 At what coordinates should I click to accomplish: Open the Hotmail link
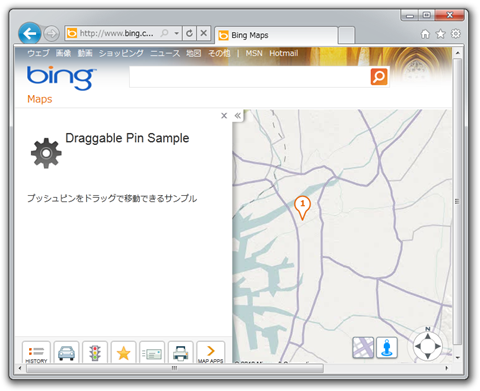pos(284,53)
